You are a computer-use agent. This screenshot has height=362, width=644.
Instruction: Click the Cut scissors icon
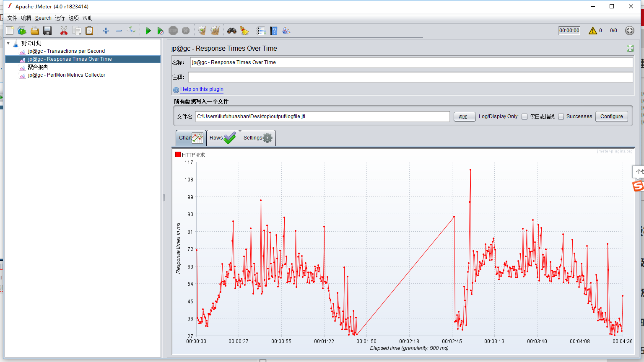coord(64,31)
